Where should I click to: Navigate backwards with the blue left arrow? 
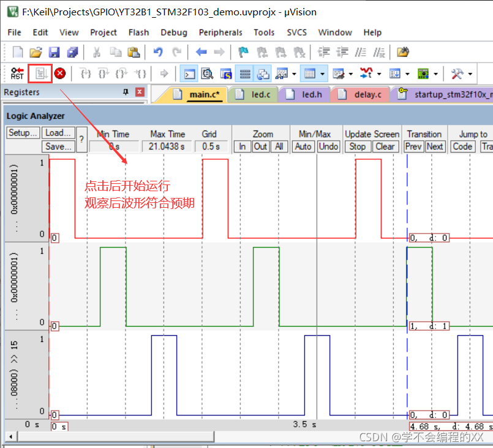[x=201, y=52]
